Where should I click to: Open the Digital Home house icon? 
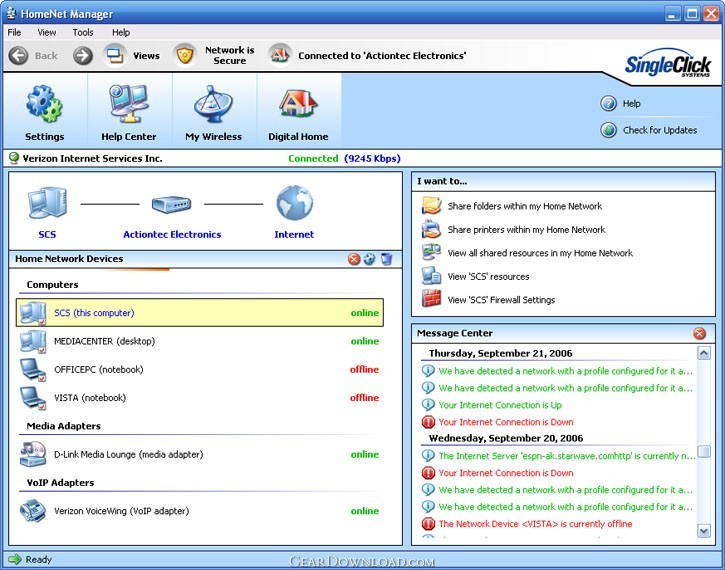point(298,104)
